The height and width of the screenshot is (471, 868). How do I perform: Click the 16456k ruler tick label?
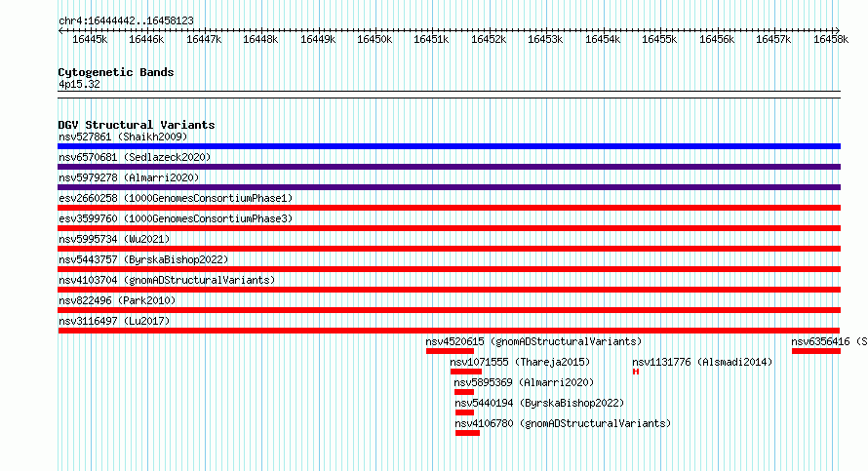click(717, 39)
